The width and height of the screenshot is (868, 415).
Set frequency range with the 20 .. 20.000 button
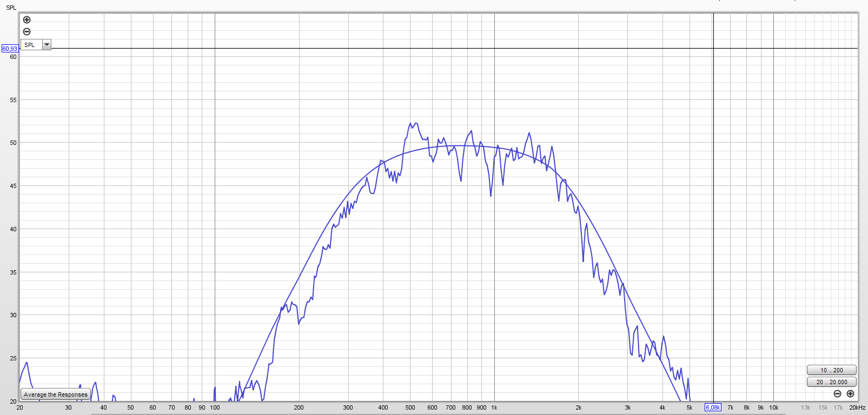pos(832,382)
